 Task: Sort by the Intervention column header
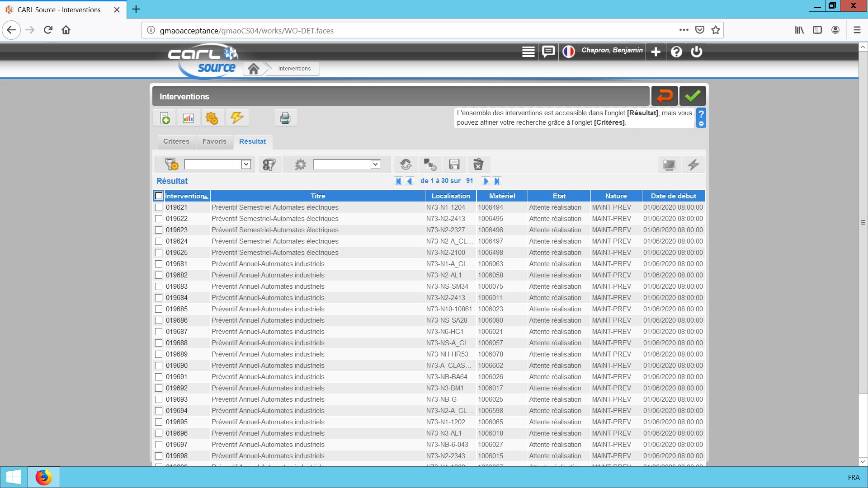(x=184, y=196)
